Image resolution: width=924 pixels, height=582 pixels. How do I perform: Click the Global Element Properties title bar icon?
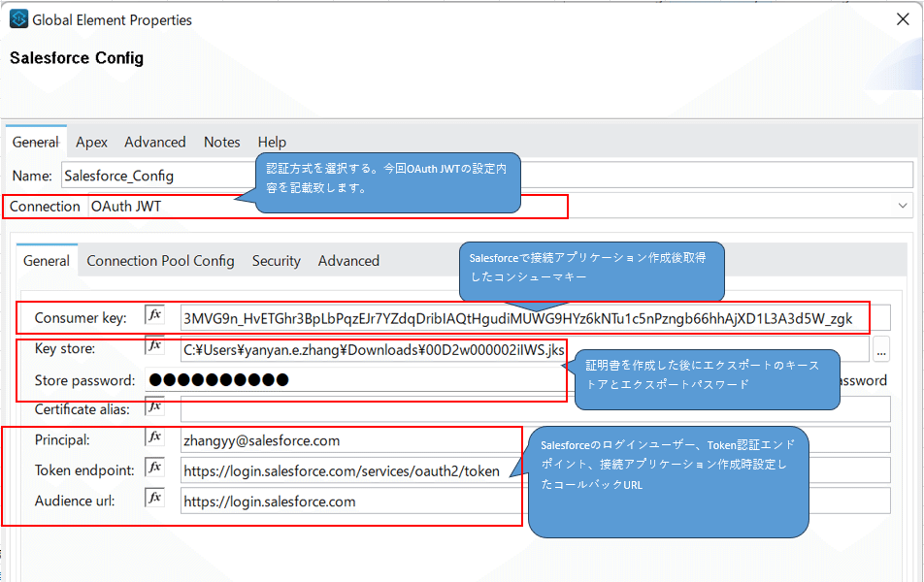[x=17, y=18]
